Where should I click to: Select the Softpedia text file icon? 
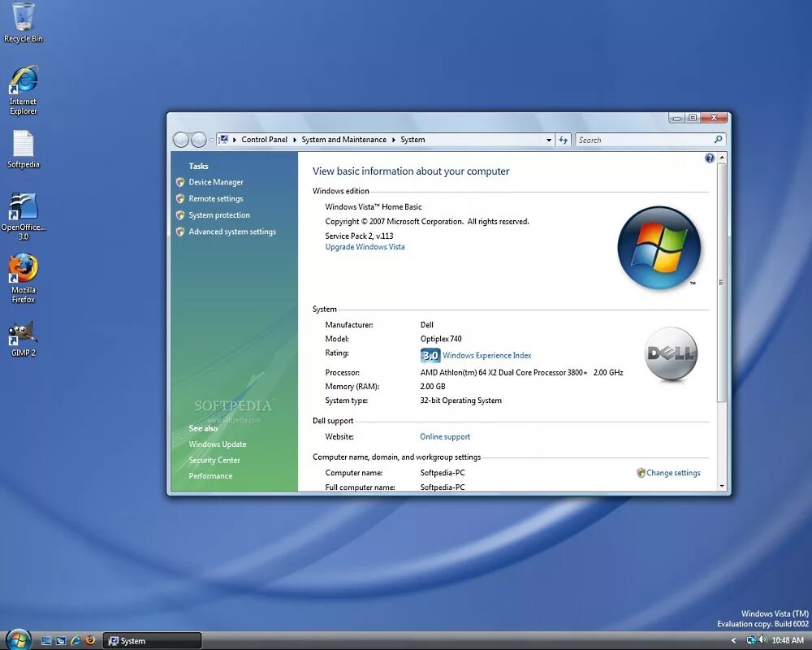24,149
